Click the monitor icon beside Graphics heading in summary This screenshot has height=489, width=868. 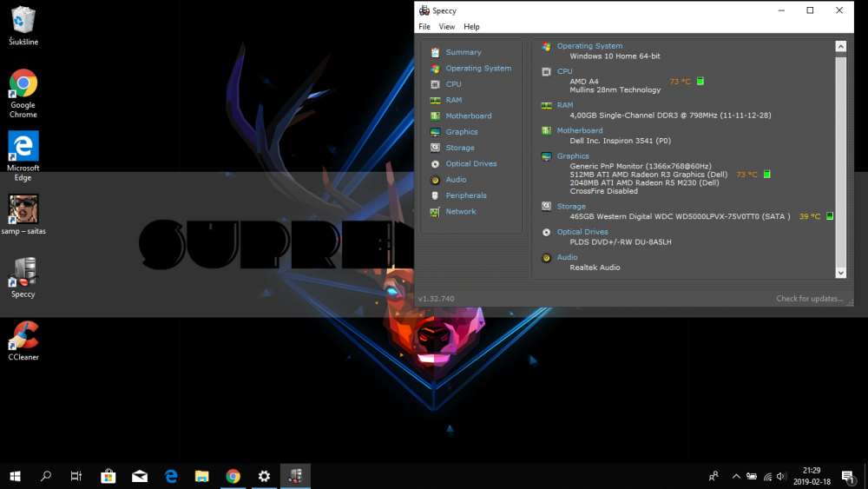(x=546, y=156)
